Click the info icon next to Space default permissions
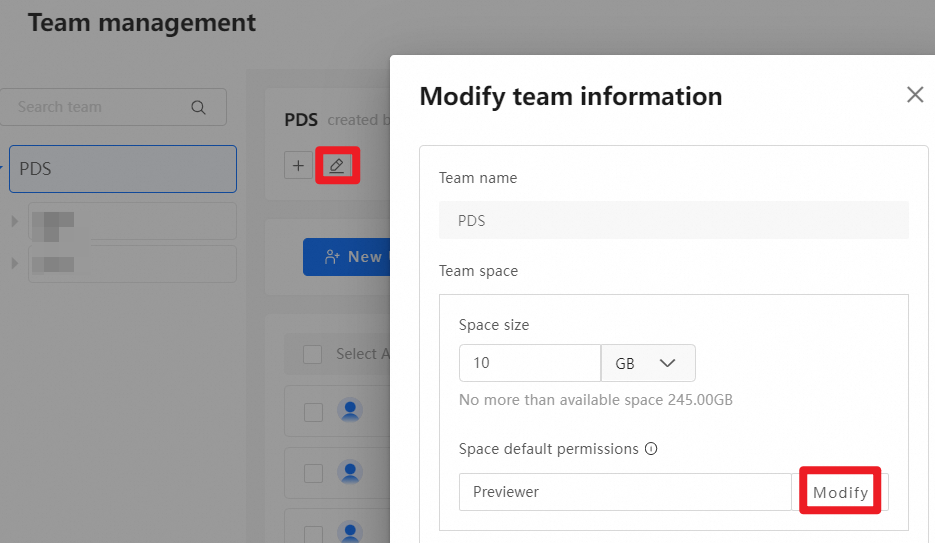 [651, 448]
